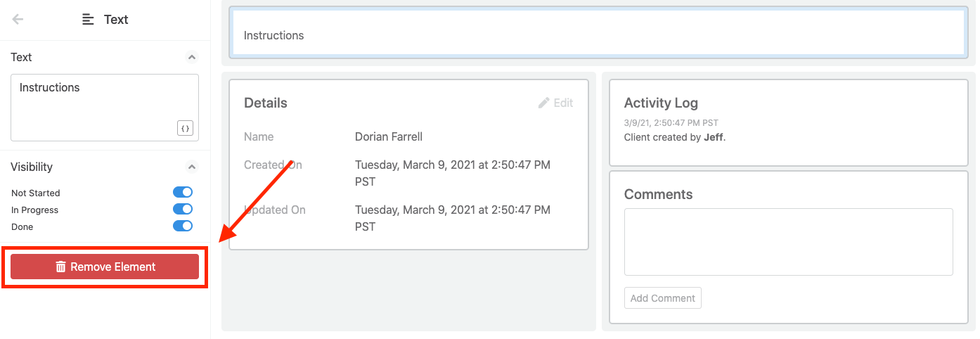Click the Add Comment button
Image resolution: width=980 pixels, height=339 pixels.
662,298
